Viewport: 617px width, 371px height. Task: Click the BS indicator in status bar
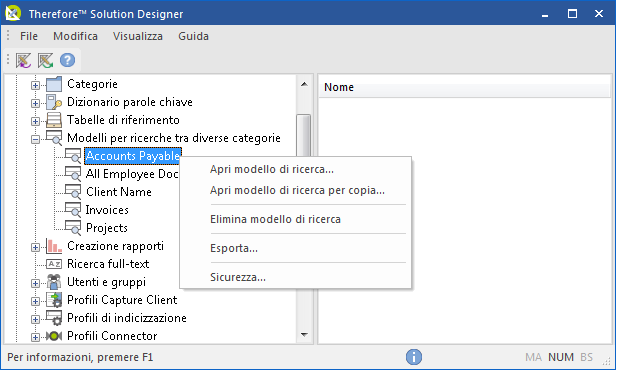(586, 357)
